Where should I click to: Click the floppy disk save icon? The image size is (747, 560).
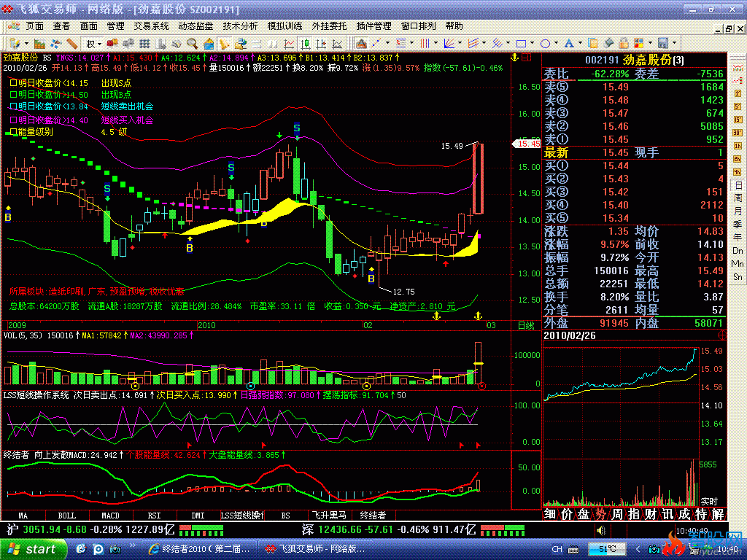662,44
